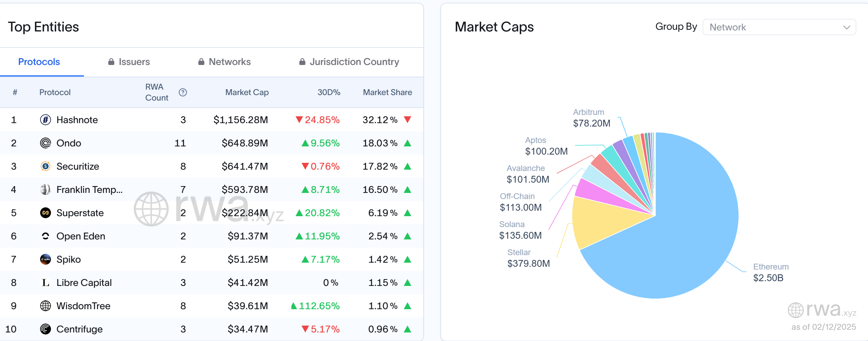The image size is (868, 341).
Task: Click the Spiko protocol logo icon
Action: pyautogui.click(x=46, y=259)
